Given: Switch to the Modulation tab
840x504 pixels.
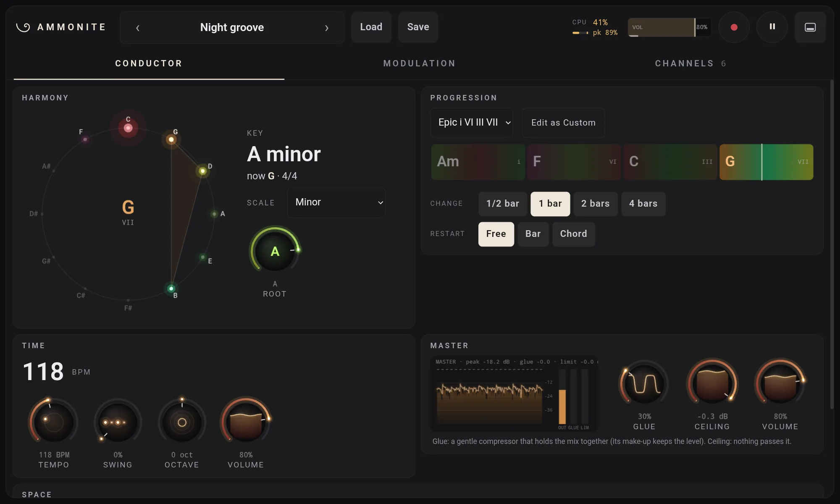Looking at the screenshot, I should 420,63.
